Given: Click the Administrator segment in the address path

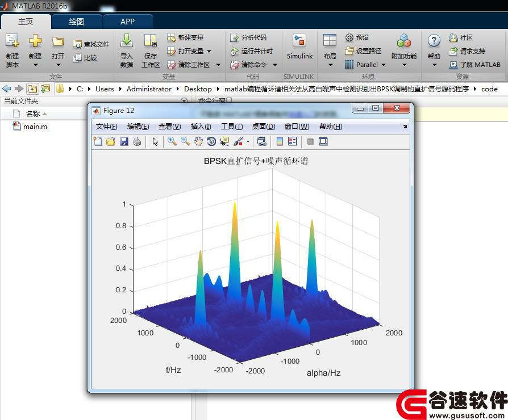Looking at the screenshot, I should click(149, 89).
